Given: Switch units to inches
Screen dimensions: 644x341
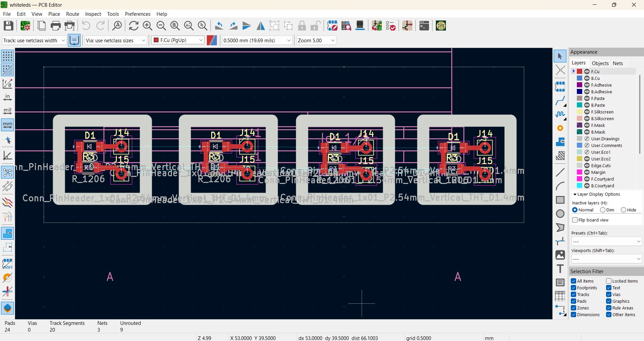Looking at the screenshot, I should [7, 97].
